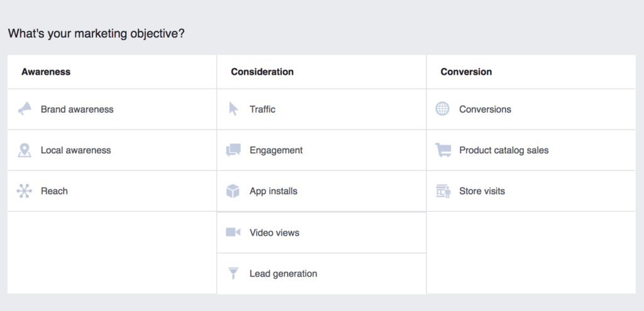Click the box icon for App installs
The image size is (644, 311).
(233, 191)
